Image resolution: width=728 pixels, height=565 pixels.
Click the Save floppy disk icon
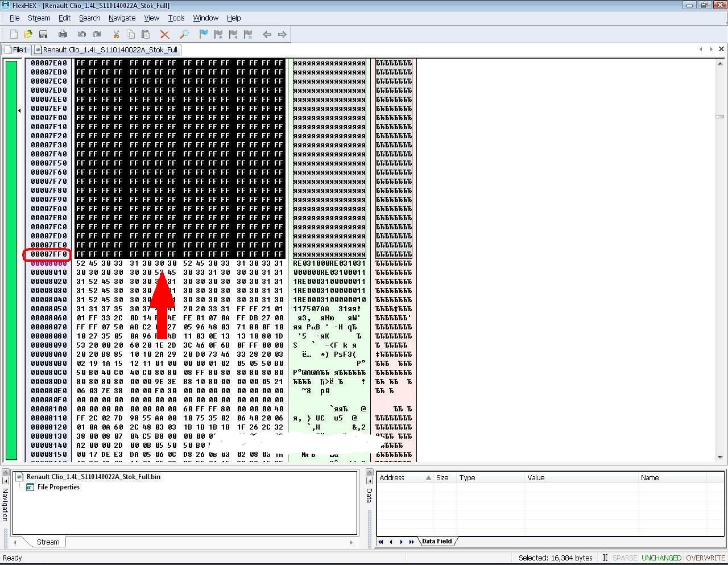coord(43,34)
